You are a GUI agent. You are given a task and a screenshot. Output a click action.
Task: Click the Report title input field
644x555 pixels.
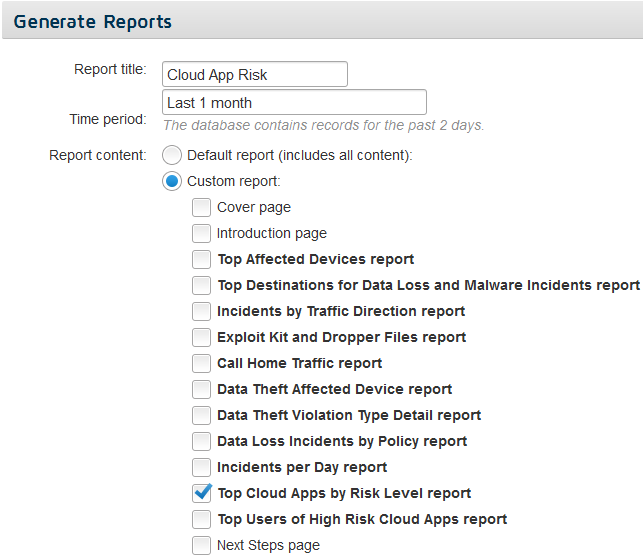coord(255,74)
